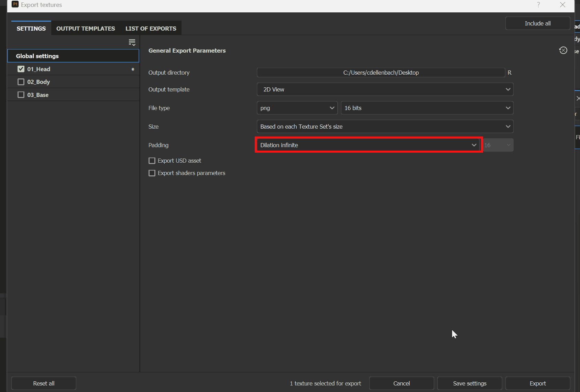This screenshot has width=580, height=392.
Task: Open the Output template dropdown showing 2D View
Action: [385, 89]
